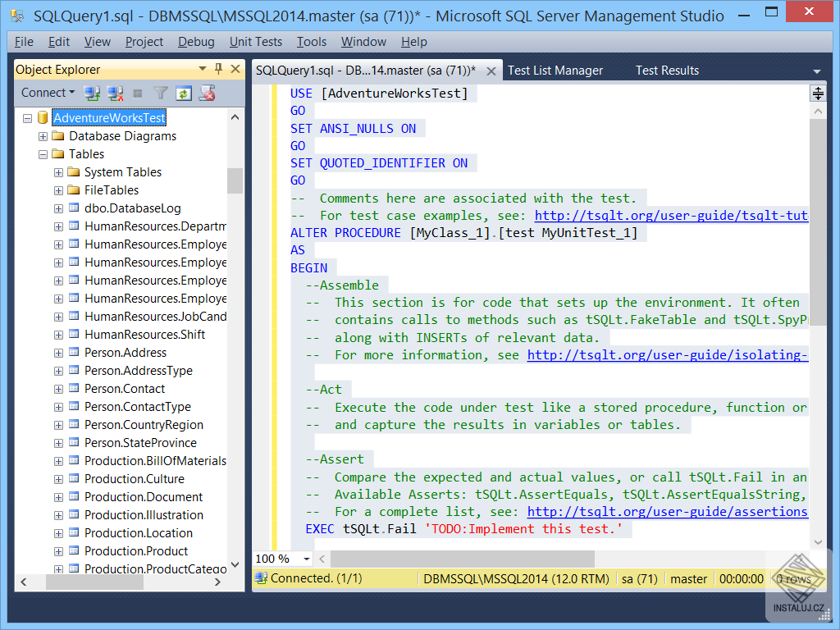The width and height of the screenshot is (840, 630).
Task: Open the Debug menu
Action: (196, 42)
